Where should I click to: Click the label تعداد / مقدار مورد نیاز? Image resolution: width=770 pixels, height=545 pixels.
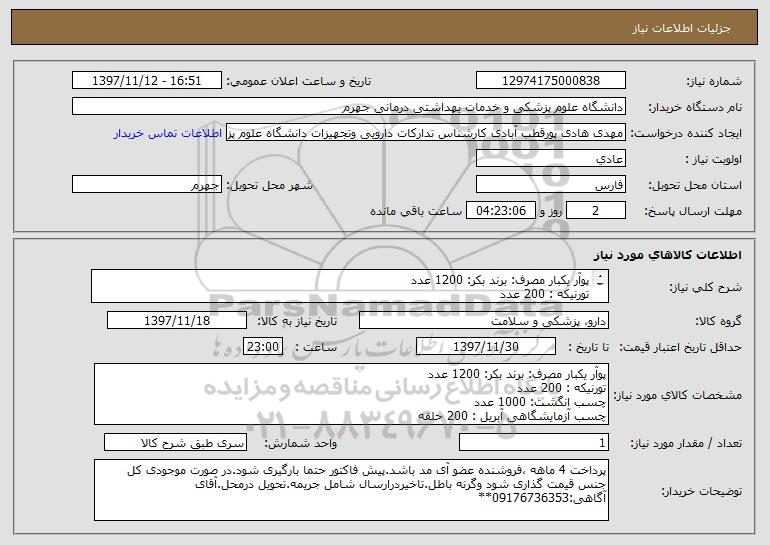click(x=686, y=443)
